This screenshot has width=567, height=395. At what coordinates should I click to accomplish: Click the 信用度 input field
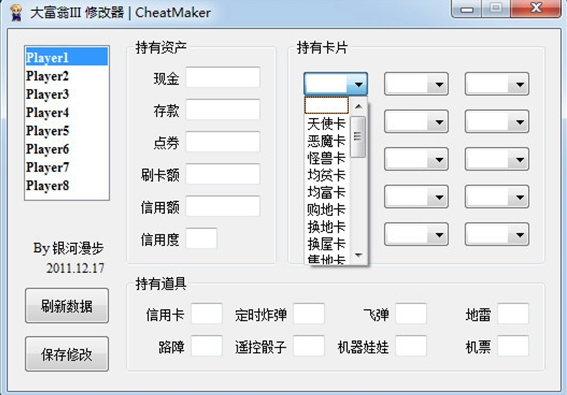click(x=201, y=238)
